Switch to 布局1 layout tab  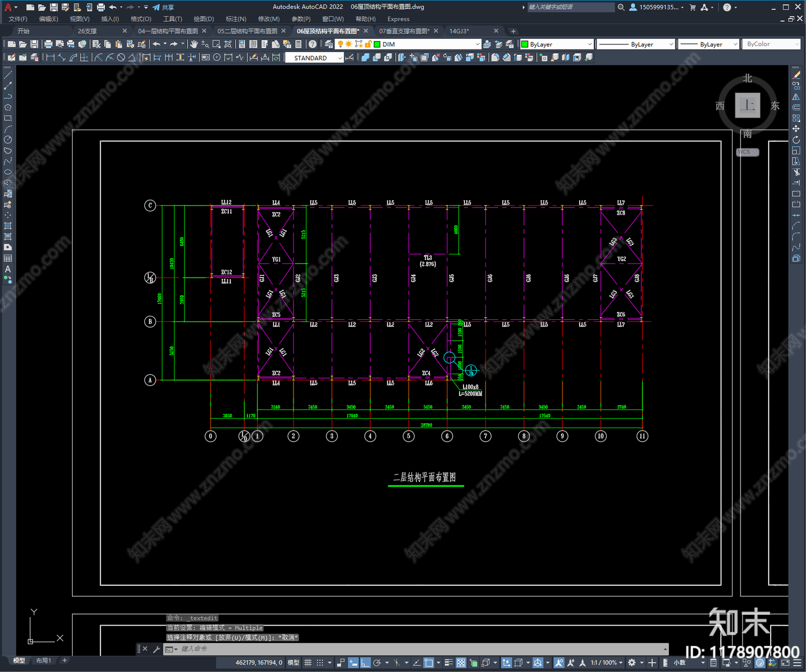(x=43, y=660)
